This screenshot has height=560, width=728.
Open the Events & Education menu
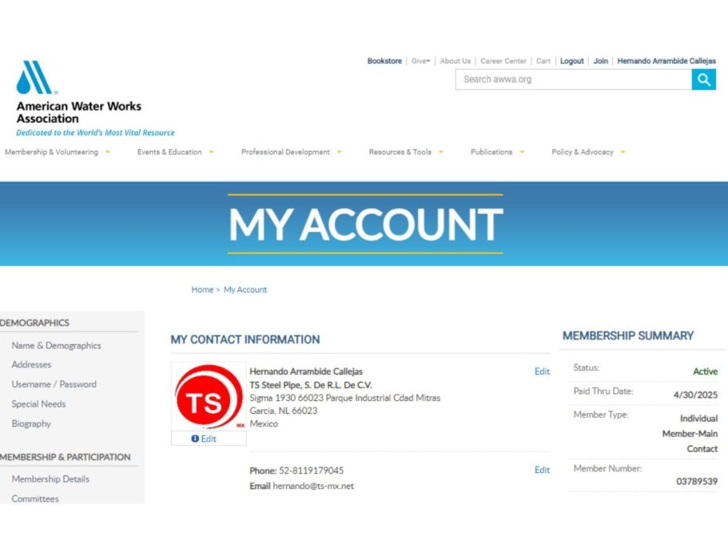coord(169,152)
